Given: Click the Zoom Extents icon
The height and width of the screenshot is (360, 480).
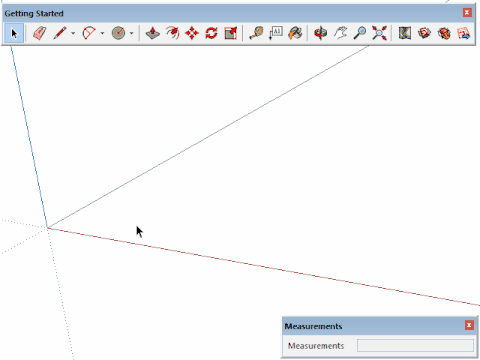Looking at the screenshot, I should [x=379, y=33].
